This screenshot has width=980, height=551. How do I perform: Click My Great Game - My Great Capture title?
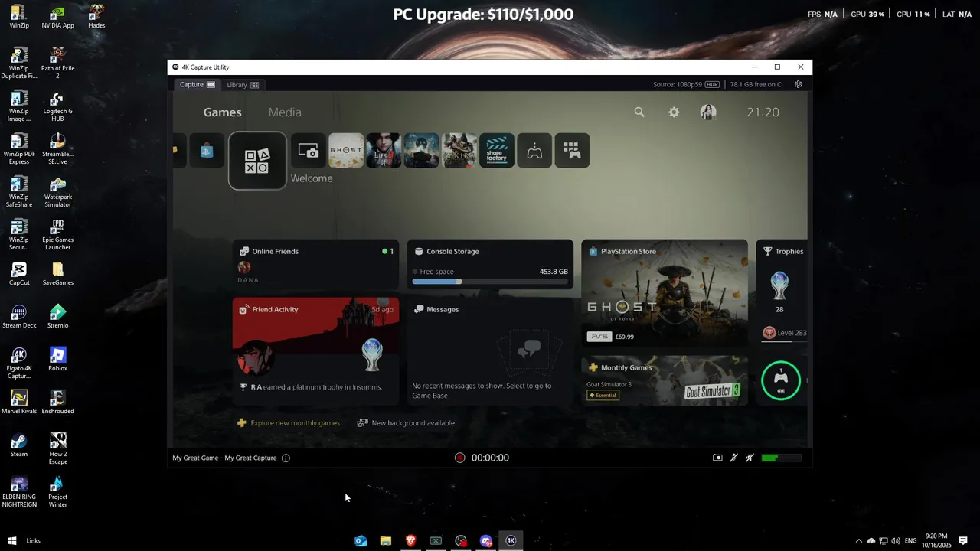click(x=224, y=458)
